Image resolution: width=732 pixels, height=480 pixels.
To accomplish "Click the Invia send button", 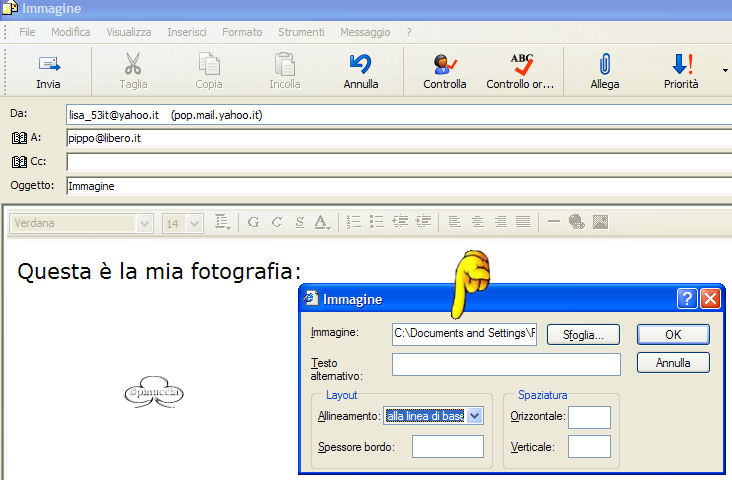I will click(x=49, y=71).
